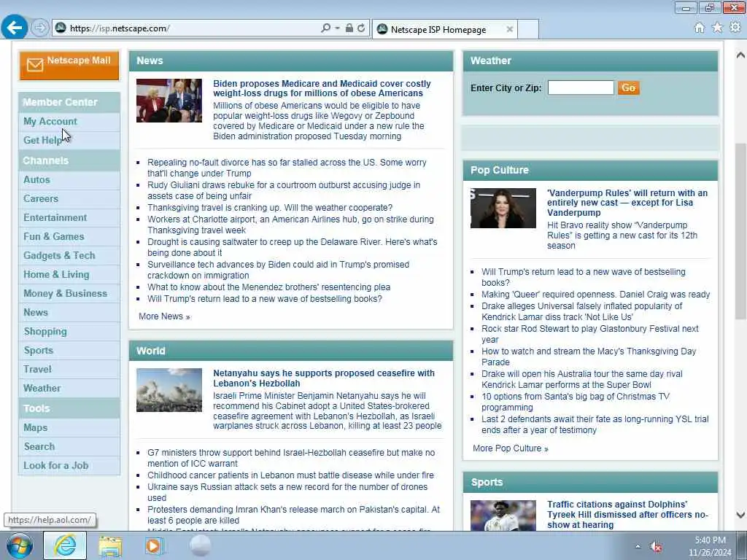This screenshot has height=560, width=747.
Task: Open a new blank tab
Action: pyautogui.click(x=528, y=29)
